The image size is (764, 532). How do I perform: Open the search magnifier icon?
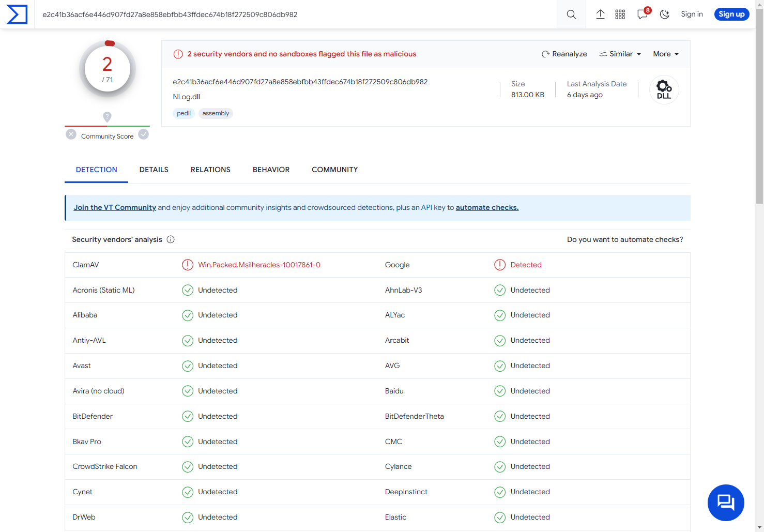coord(571,14)
